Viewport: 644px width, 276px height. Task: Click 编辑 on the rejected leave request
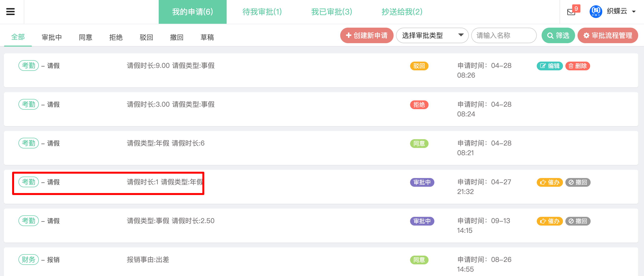[x=550, y=66]
